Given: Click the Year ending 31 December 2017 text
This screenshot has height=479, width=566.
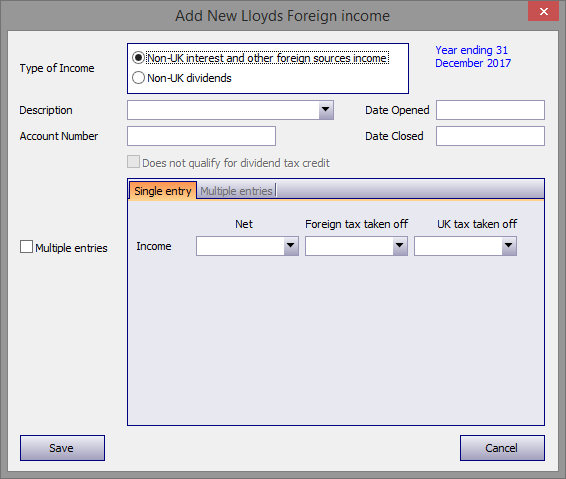Looking at the screenshot, I should 473,56.
